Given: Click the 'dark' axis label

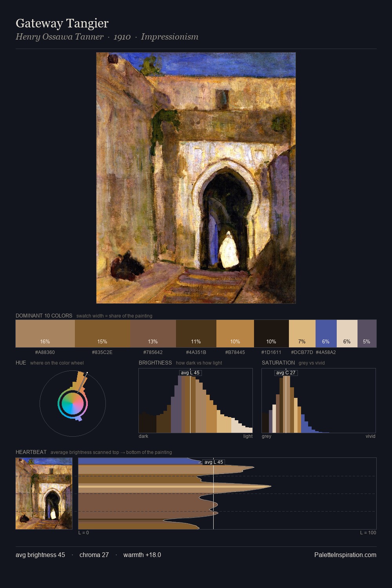Looking at the screenshot, I should (143, 436).
